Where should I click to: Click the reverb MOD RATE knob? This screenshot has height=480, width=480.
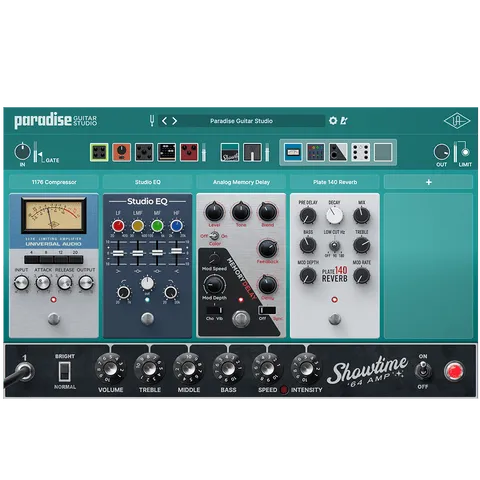point(362,276)
